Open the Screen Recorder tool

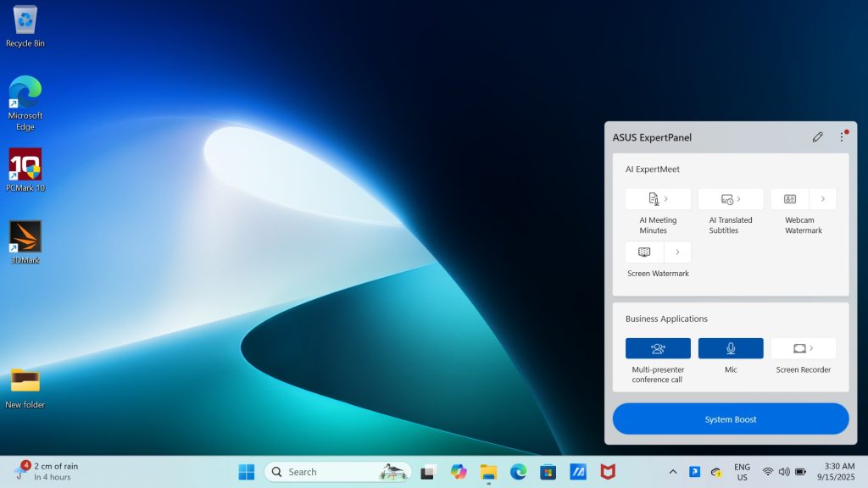coord(803,348)
